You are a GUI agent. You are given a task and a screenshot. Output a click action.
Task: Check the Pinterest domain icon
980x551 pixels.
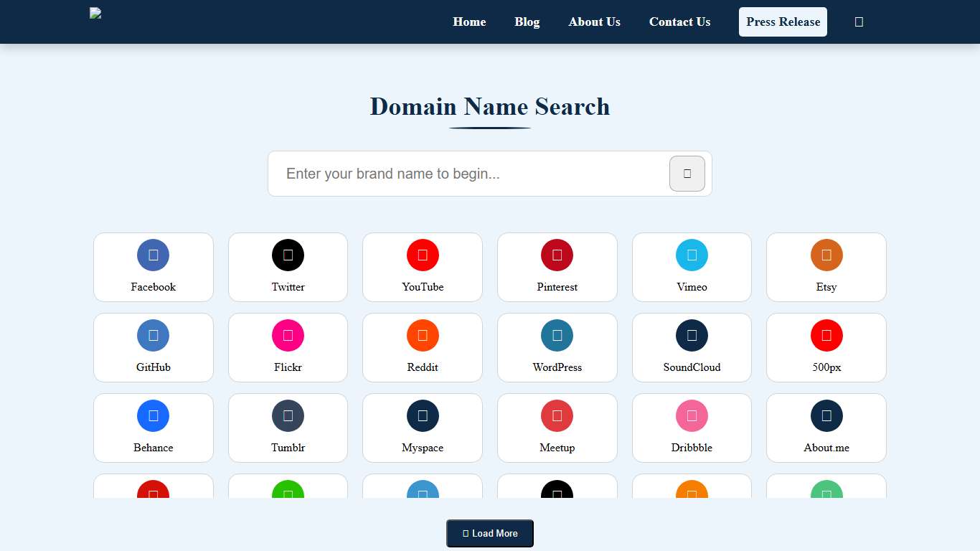click(557, 255)
